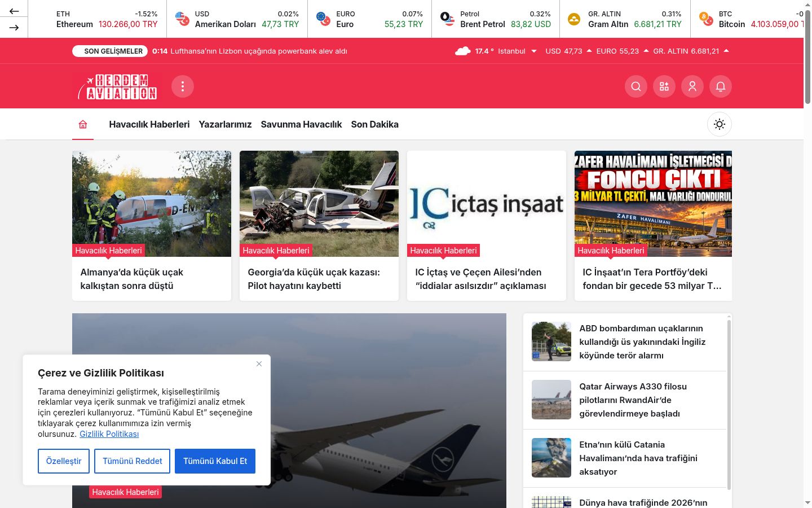The image size is (812, 508).
Task: Click category tag on Zafer Havalimanı card
Action: [611, 251]
